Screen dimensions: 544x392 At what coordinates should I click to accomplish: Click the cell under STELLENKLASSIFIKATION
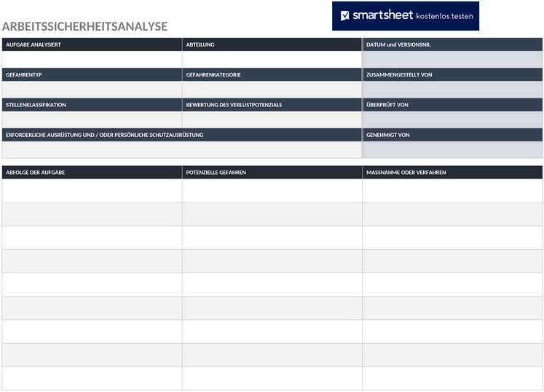coord(92,119)
